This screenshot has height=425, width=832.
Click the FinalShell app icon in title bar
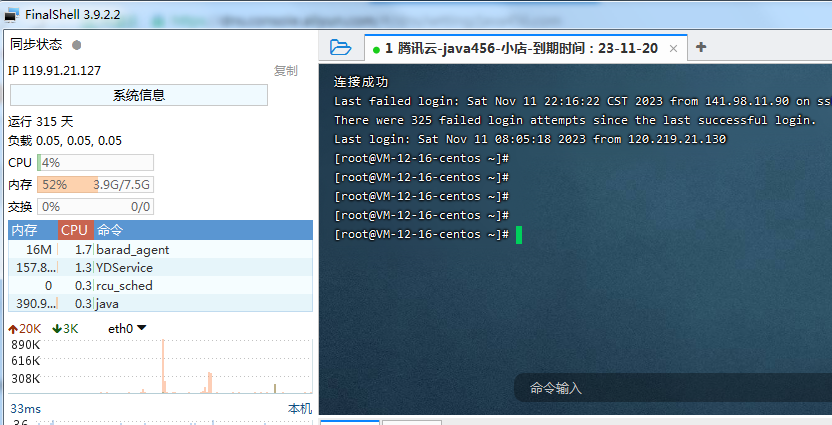(x=12, y=15)
